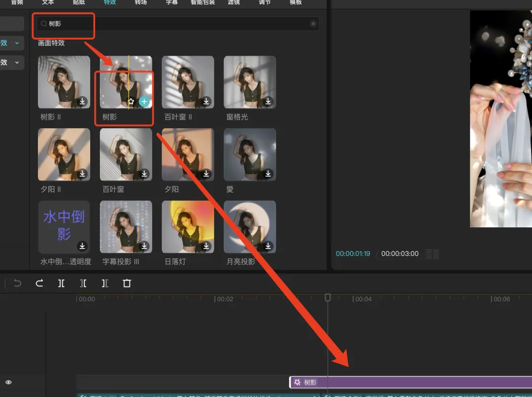This screenshot has height=397, width=532.
Task: Click the undo arrow in timeline toolbar
Action: click(17, 283)
